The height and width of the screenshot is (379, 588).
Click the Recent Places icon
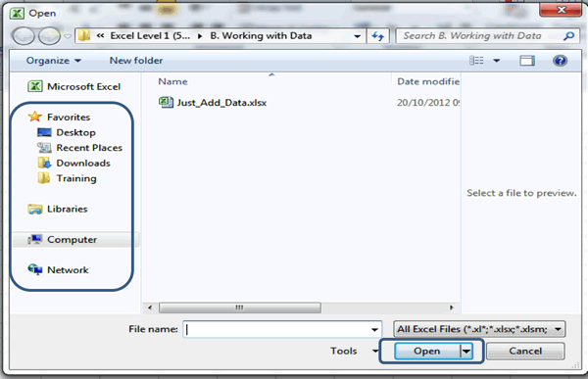coord(44,148)
